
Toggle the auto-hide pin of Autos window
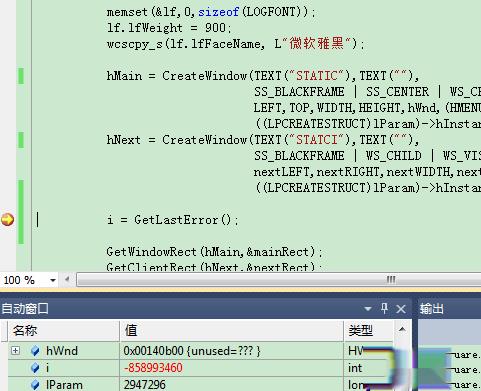pos(384,308)
